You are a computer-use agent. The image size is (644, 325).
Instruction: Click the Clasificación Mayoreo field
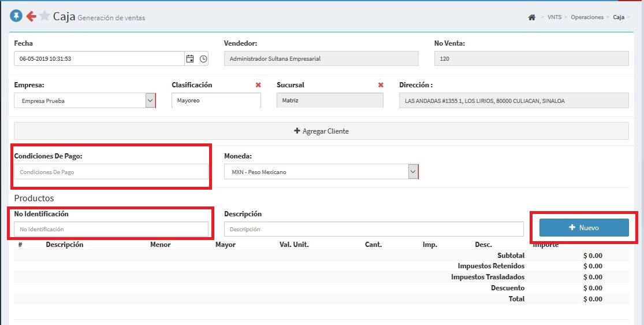pos(215,101)
